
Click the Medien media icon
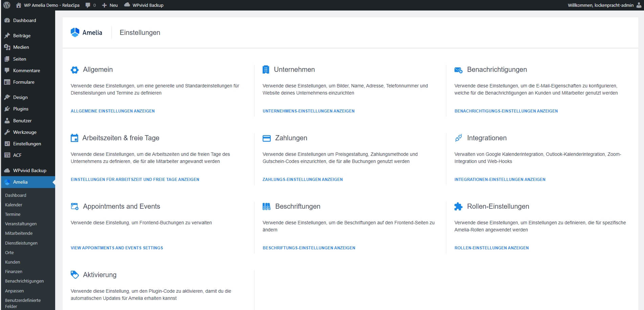(x=7, y=47)
